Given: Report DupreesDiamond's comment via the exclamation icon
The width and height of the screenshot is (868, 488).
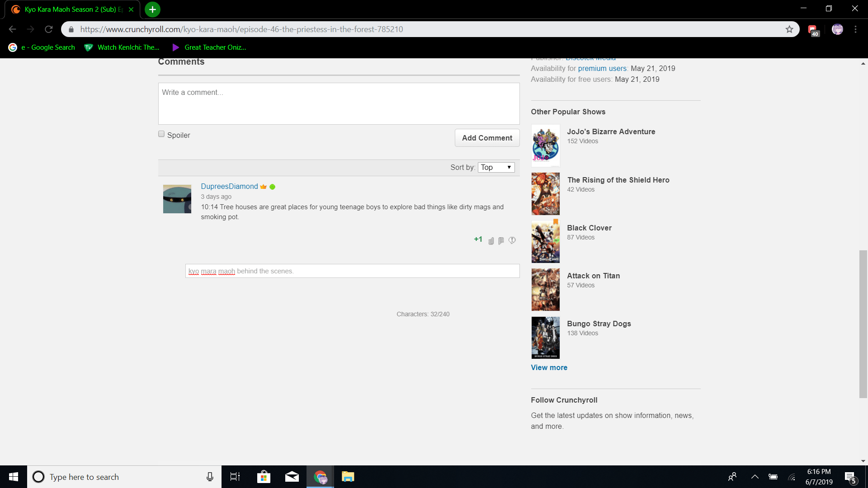Looking at the screenshot, I should (x=512, y=240).
